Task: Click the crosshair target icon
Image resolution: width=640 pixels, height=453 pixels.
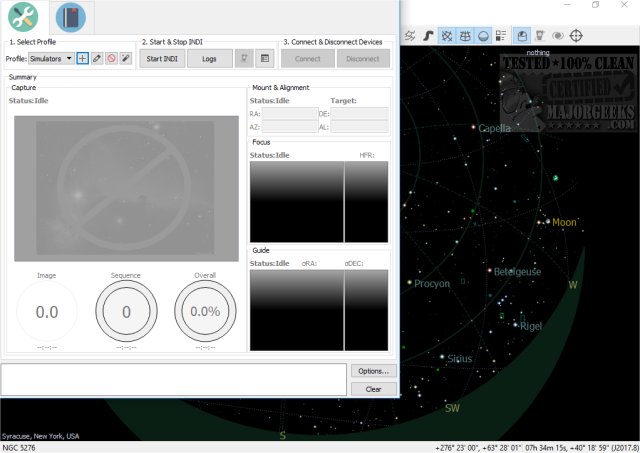Action: [x=577, y=36]
